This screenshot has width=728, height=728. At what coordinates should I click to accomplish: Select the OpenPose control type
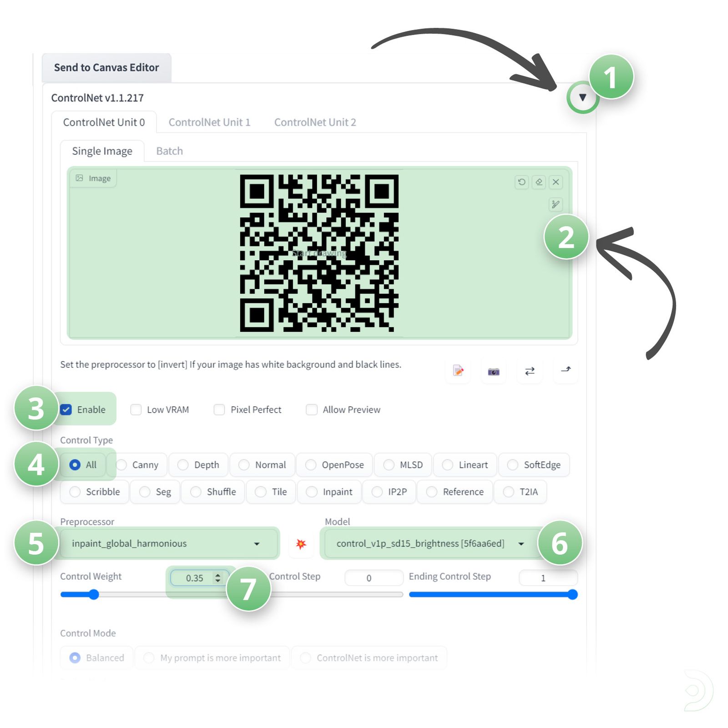334,465
